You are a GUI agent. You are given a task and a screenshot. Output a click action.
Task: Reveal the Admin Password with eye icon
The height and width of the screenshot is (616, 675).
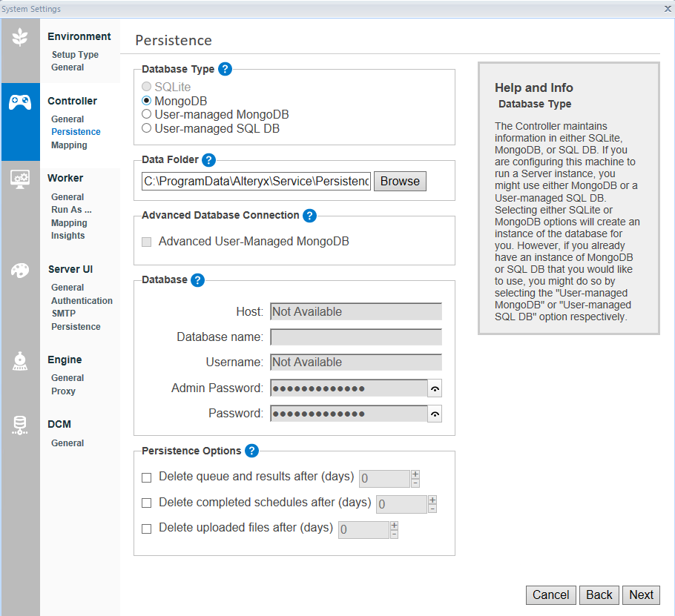click(435, 388)
